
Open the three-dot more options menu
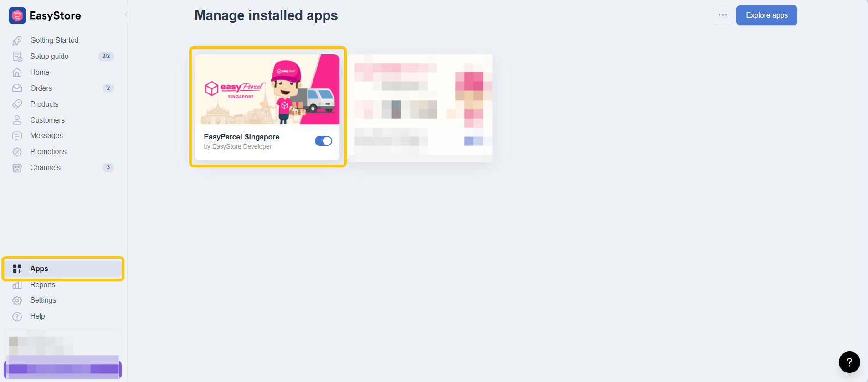(723, 15)
